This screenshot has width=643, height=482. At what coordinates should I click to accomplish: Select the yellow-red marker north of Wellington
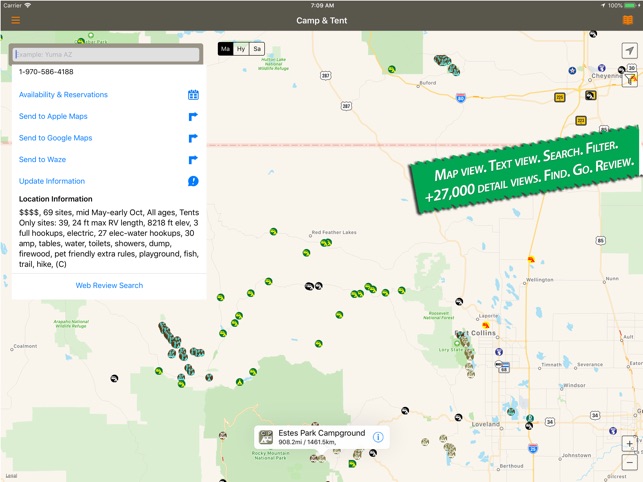click(531, 259)
